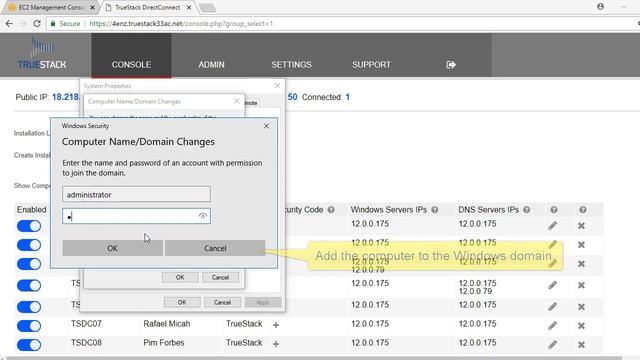The width and height of the screenshot is (640, 360).
Task: Click the page horizontal scrollbar
Action: [x=314, y=358]
